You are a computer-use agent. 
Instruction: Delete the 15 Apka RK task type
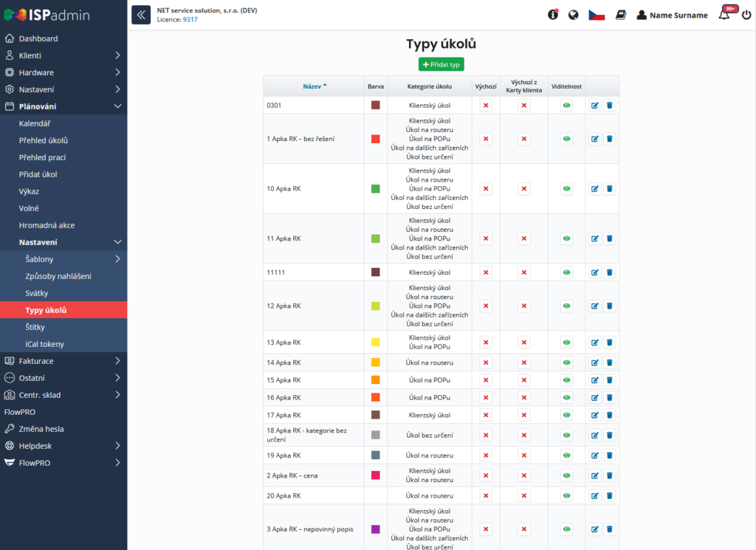tap(609, 380)
